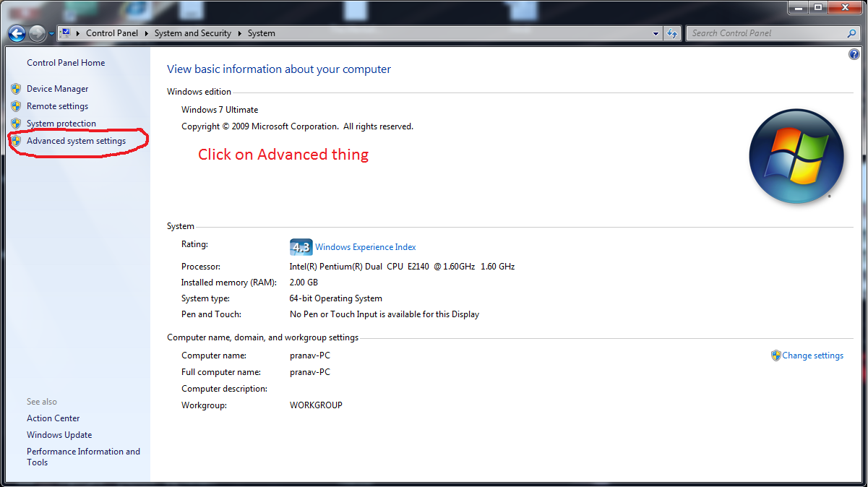868x487 pixels.
Task: Click the magnifier search icon
Action: pyautogui.click(x=852, y=33)
